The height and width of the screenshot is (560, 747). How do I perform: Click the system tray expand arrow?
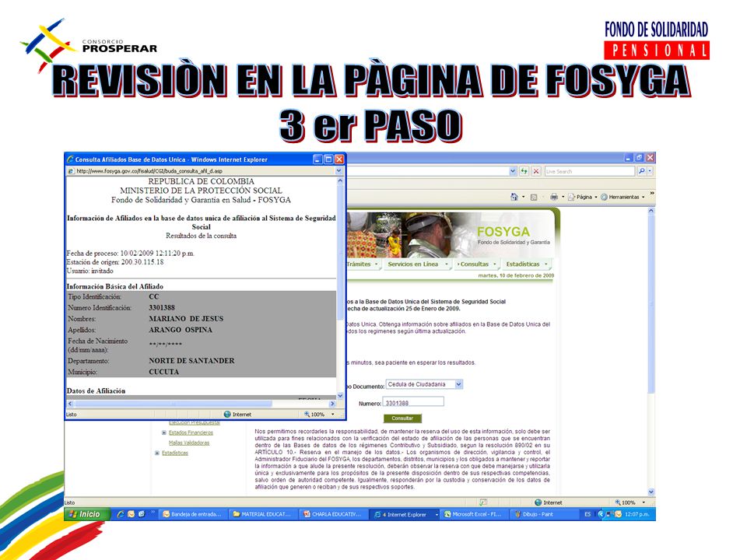pos(600,514)
